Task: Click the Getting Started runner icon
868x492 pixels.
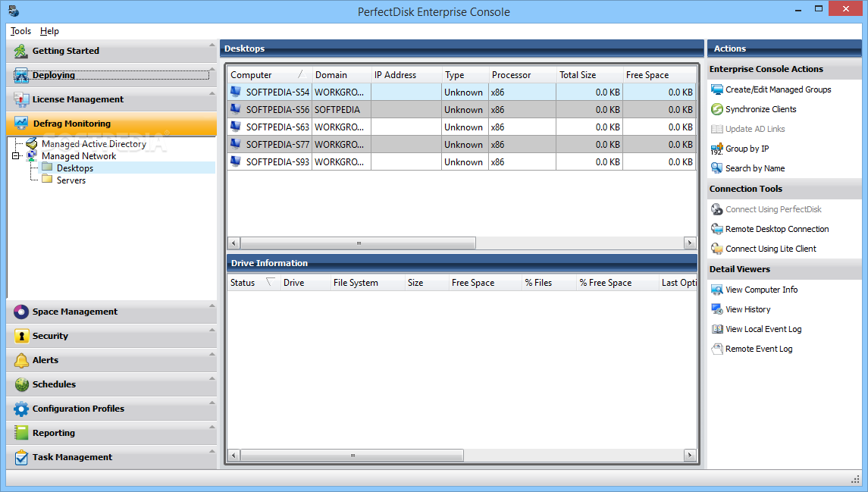Action: pos(21,51)
